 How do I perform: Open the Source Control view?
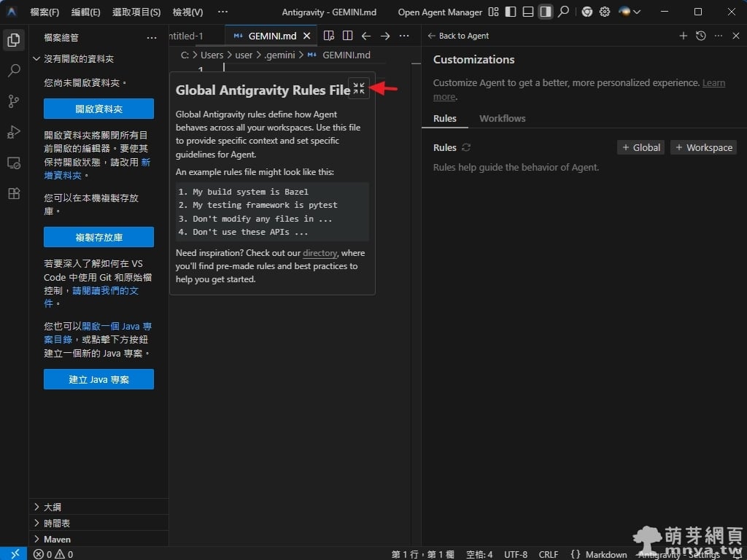tap(14, 101)
